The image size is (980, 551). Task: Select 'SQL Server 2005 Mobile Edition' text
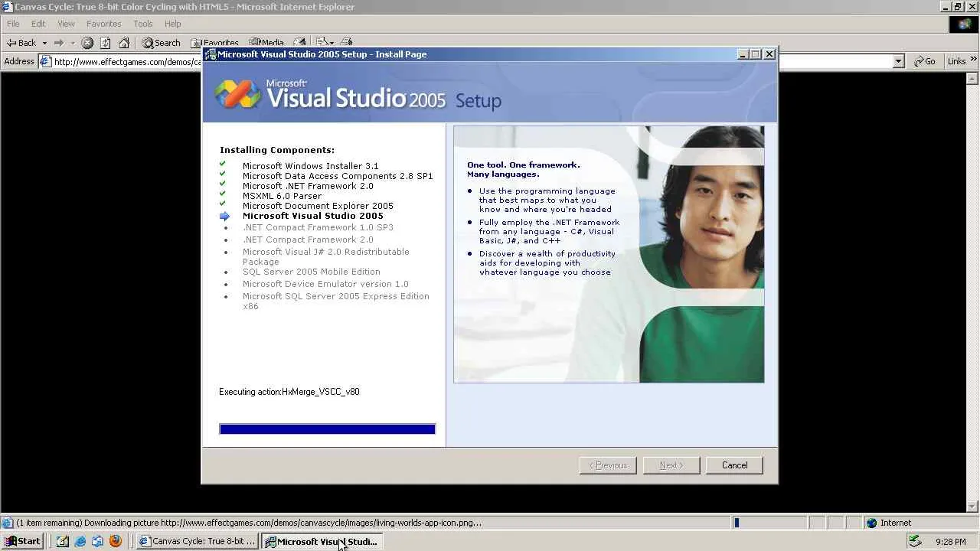coord(311,272)
